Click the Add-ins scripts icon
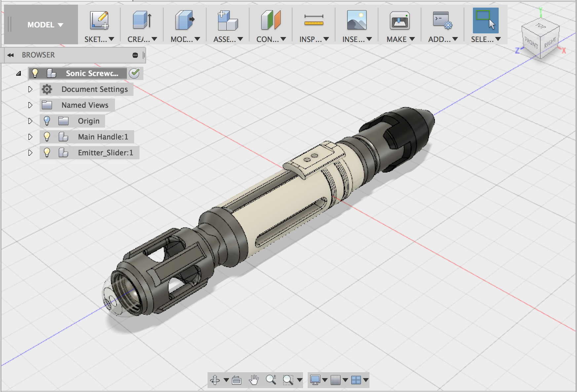The image size is (577, 392). (442, 20)
